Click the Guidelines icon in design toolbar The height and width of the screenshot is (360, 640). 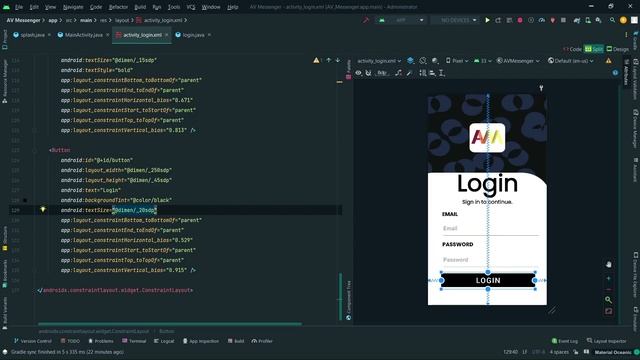(442, 73)
